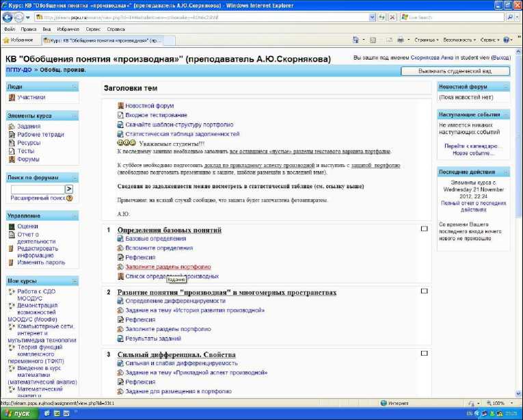The width and height of the screenshot is (523, 420).
Task: Collapse the Элементы курса block
Action: [75, 116]
